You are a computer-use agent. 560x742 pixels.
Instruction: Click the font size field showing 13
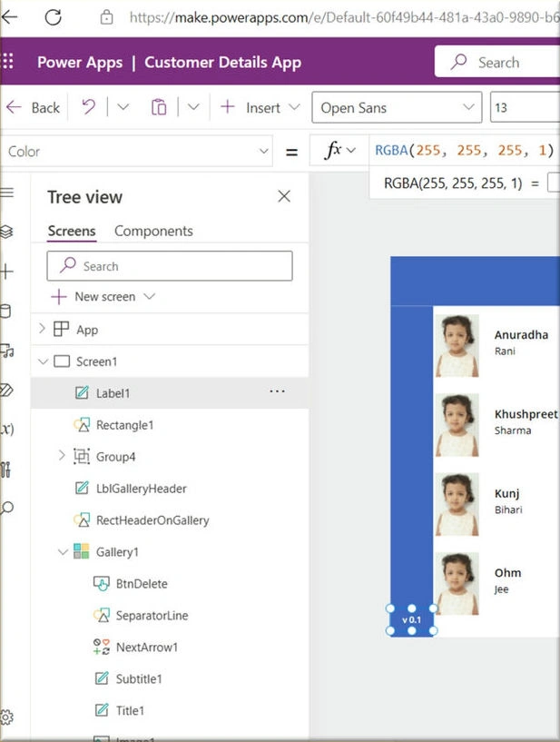pos(525,107)
